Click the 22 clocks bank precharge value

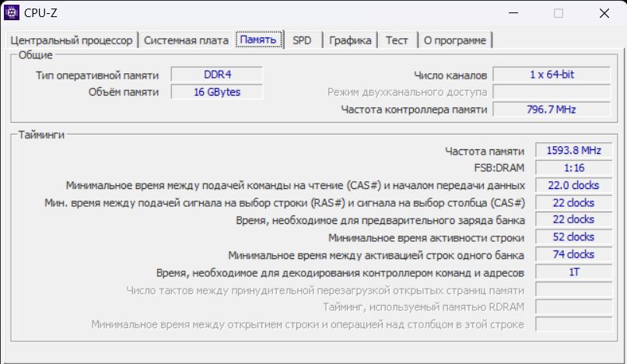click(x=574, y=219)
